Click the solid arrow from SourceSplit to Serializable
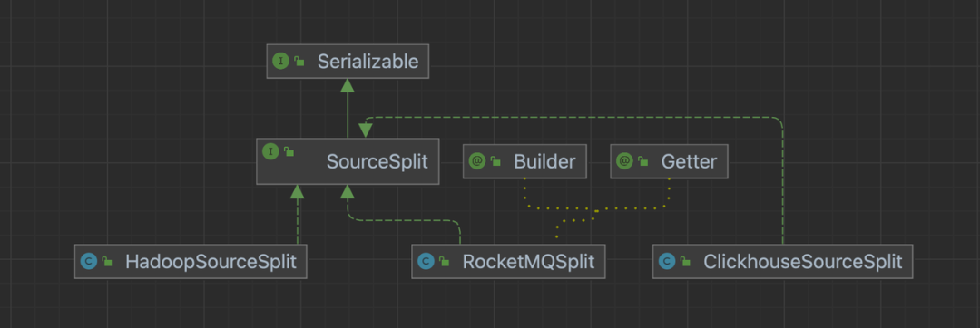This screenshot has height=328, width=980. pyautogui.click(x=348, y=109)
